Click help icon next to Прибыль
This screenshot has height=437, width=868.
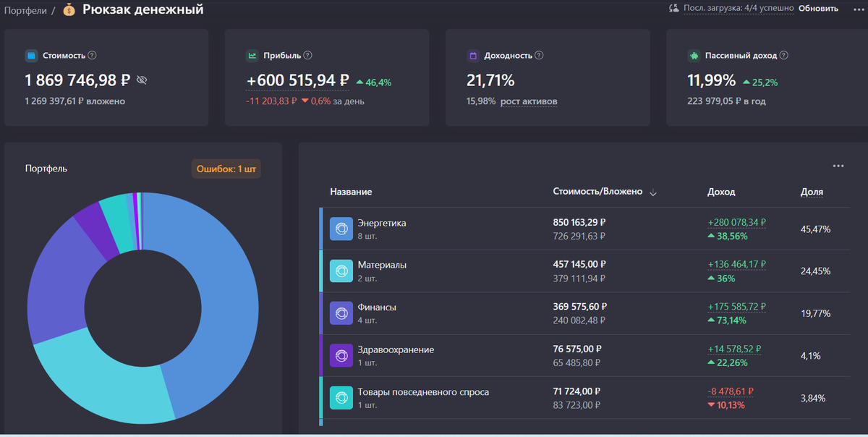307,56
